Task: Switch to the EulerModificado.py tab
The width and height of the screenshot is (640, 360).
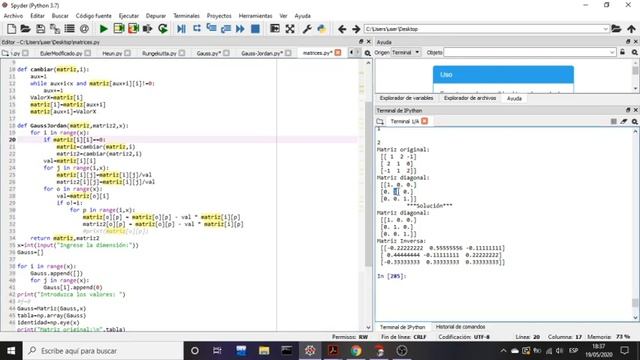Action: pos(61,53)
